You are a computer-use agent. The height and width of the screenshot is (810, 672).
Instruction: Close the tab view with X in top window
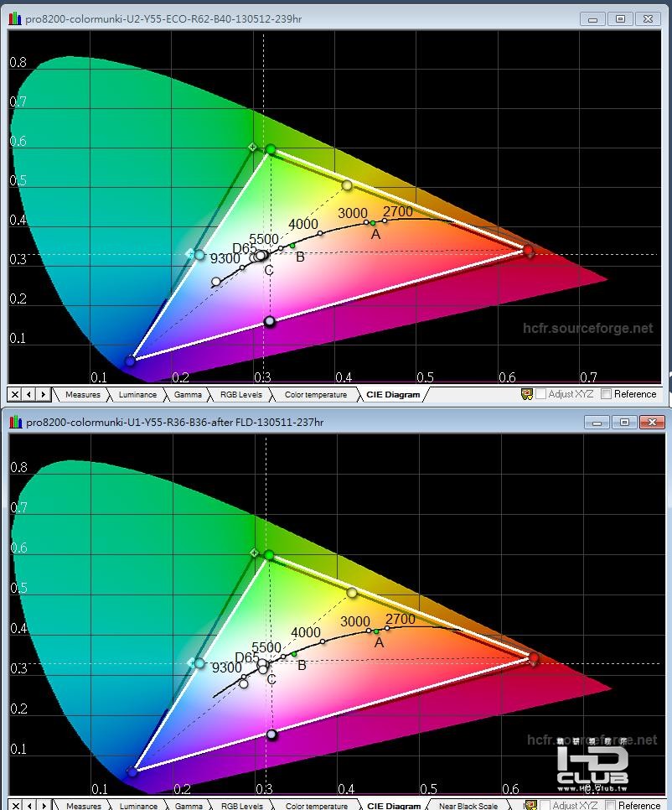coord(15,395)
